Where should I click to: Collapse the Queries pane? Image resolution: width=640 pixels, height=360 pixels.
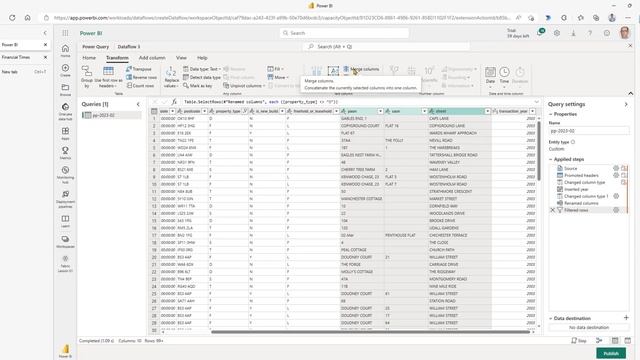click(138, 104)
